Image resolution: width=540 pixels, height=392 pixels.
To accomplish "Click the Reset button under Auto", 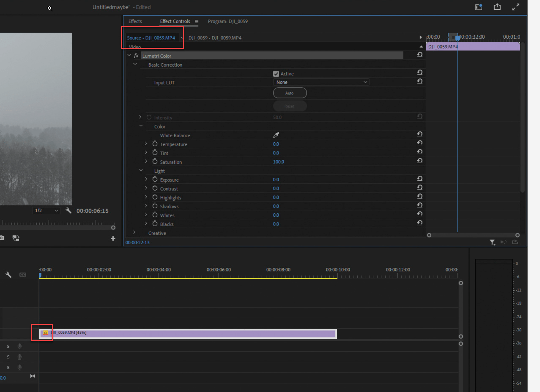I will click(x=290, y=106).
